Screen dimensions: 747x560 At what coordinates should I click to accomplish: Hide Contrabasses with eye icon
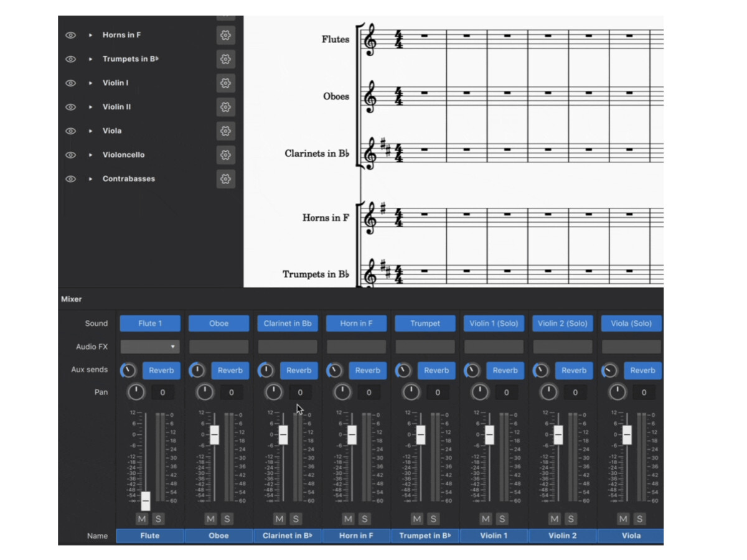coord(70,179)
